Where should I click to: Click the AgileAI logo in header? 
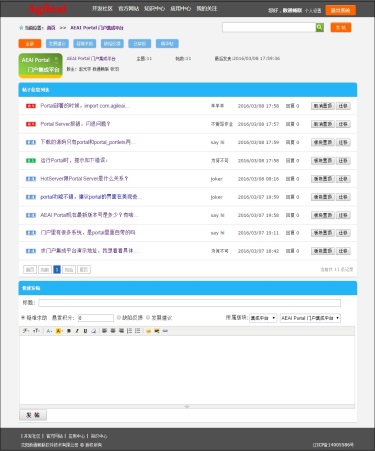[x=47, y=9]
